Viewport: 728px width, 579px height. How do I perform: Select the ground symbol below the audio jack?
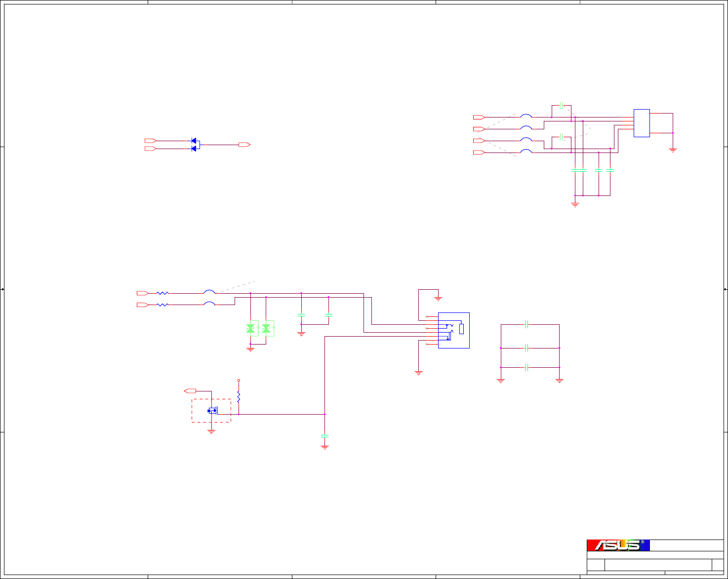click(418, 373)
